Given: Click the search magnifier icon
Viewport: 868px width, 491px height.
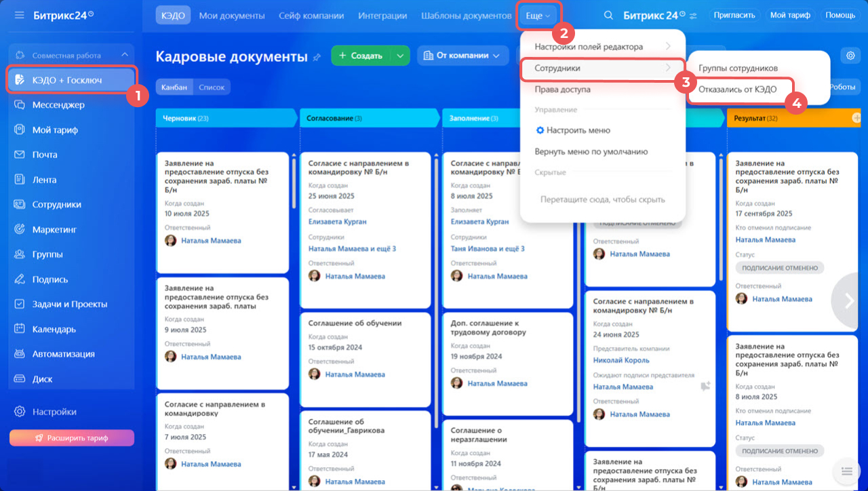Looking at the screenshot, I should [608, 15].
